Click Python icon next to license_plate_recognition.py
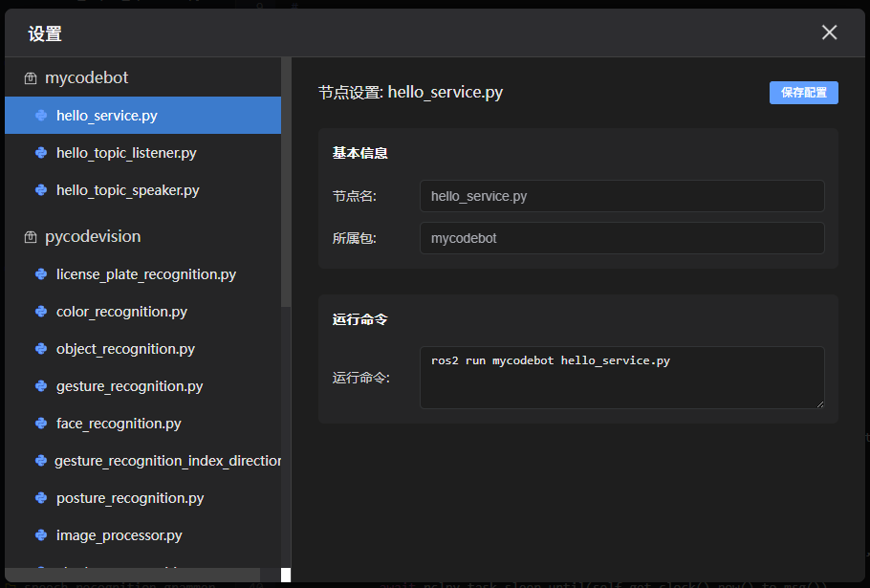 point(41,274)
